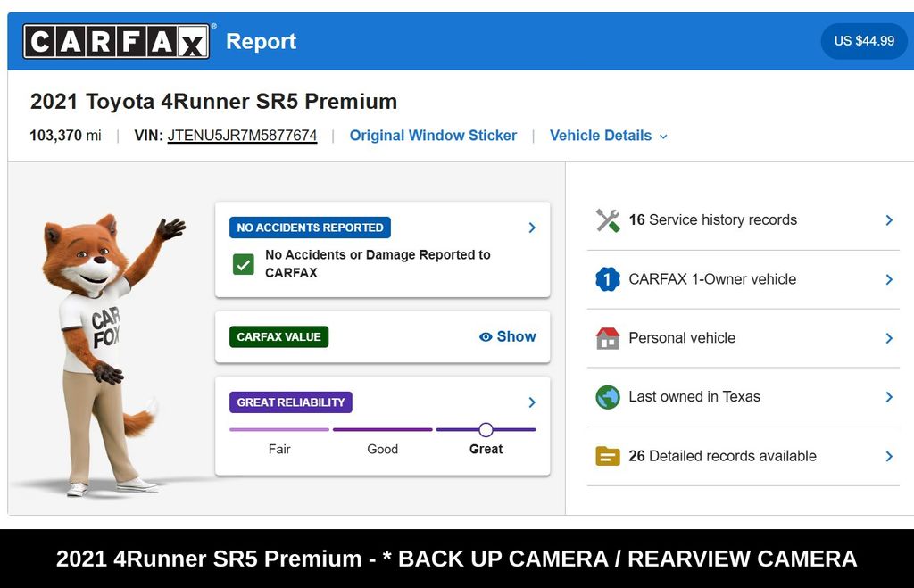Screen dimensions: 914x588
Task: Click the eye icon beside Show
Action: [x=486, y=337]
